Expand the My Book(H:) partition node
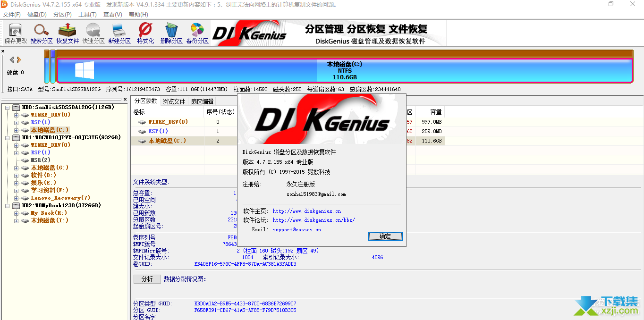Image resolution: width=644 pixels, height=320 pixels. pyautogui.click(x=17, y=213)
